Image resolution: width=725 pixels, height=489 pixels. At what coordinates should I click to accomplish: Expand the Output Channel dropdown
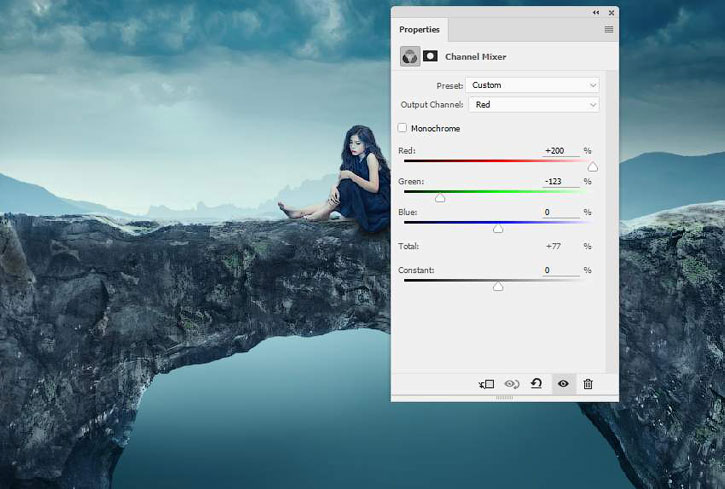coord(533,104)
